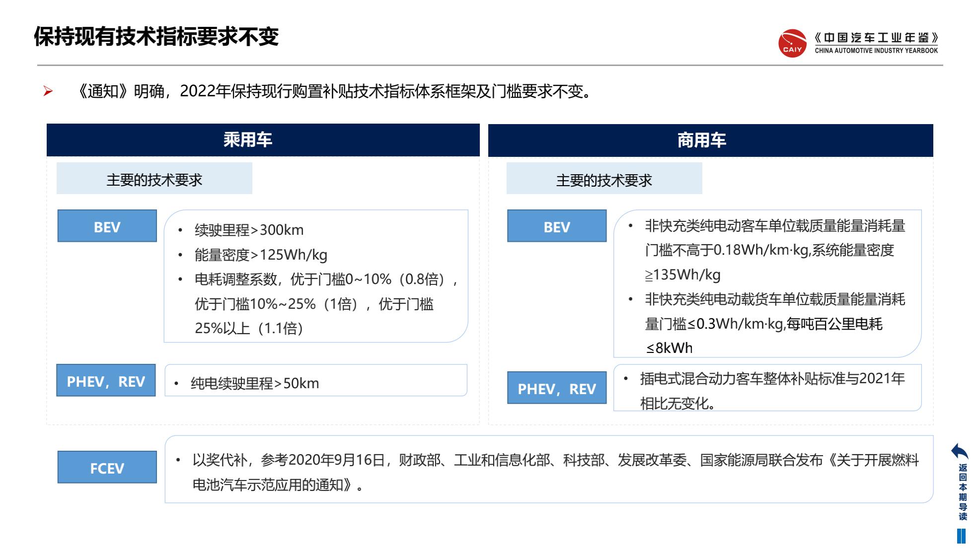Select the 乘用车 header bar
Viewport: 980px width, 551px height.
point(263,140)
